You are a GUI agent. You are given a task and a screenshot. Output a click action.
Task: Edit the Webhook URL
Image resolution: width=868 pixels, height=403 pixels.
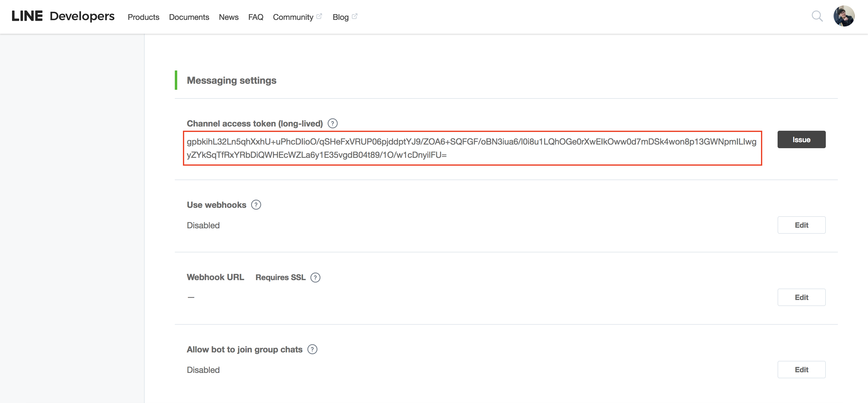[x=801, y=297]
